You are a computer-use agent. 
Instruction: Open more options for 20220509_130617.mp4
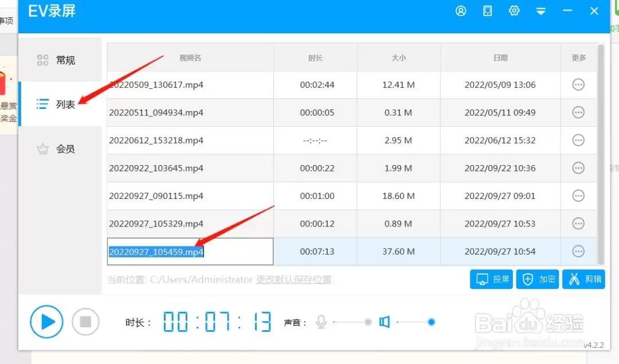pos(578,84)
